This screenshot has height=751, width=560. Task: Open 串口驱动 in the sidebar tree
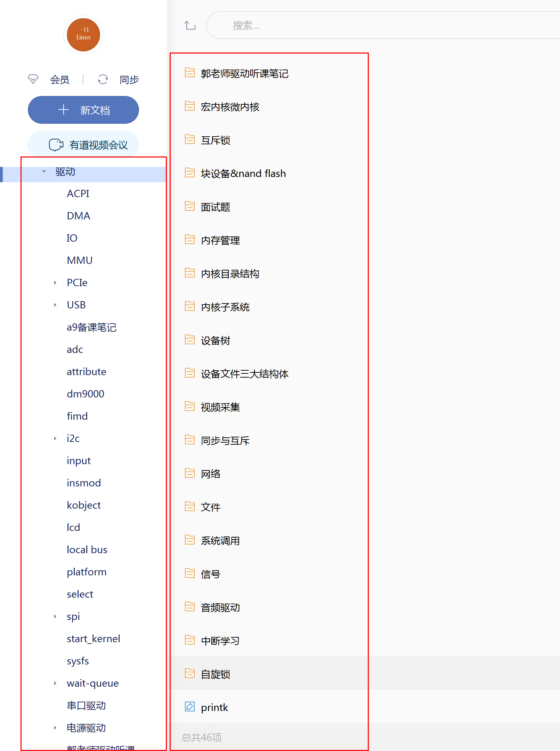pyautogui.click(x=86, y=705)
